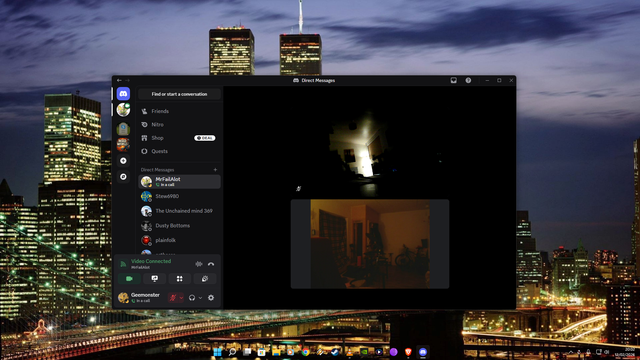Open the MrFailAlot direct message
Viewport: 640px width, 360px height.
(x=180, y=182)
